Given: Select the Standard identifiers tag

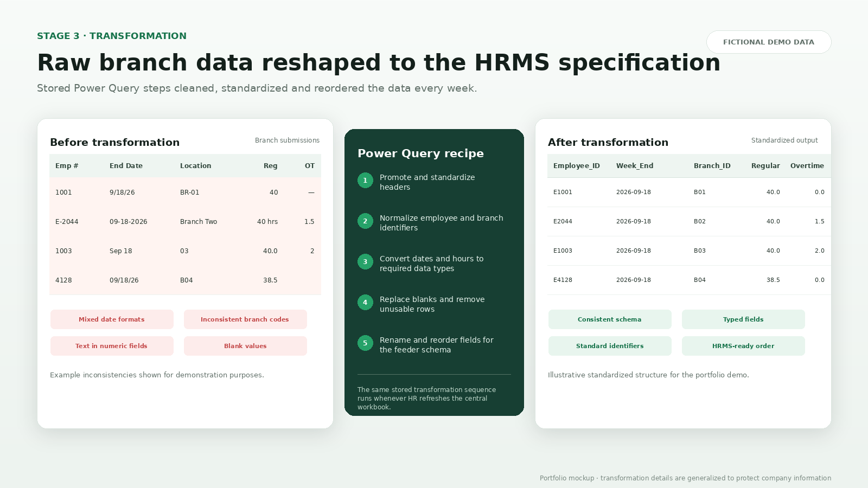Looking at the screenshot, I should tap(610, 346).
